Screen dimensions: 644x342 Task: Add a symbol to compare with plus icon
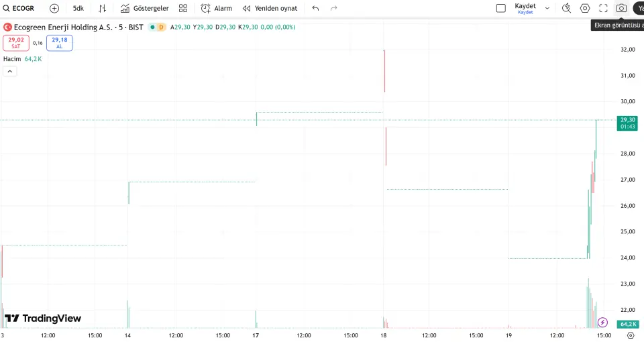54,8
